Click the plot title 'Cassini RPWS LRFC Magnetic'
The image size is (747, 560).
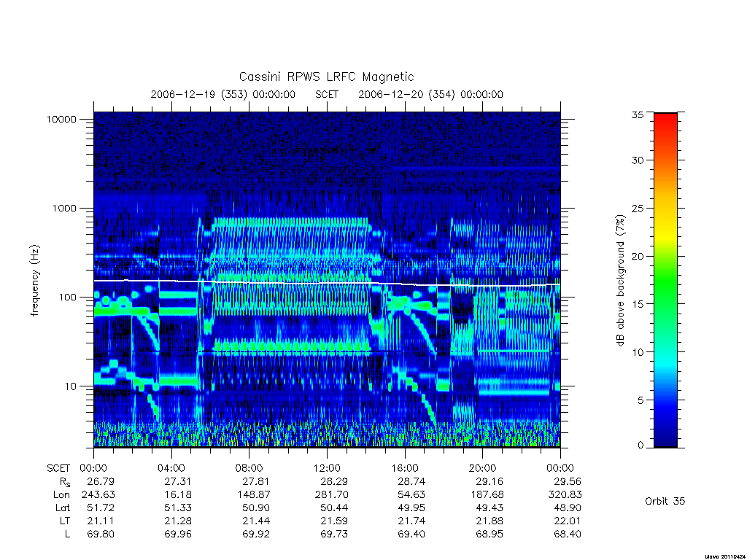coord(326,77)
